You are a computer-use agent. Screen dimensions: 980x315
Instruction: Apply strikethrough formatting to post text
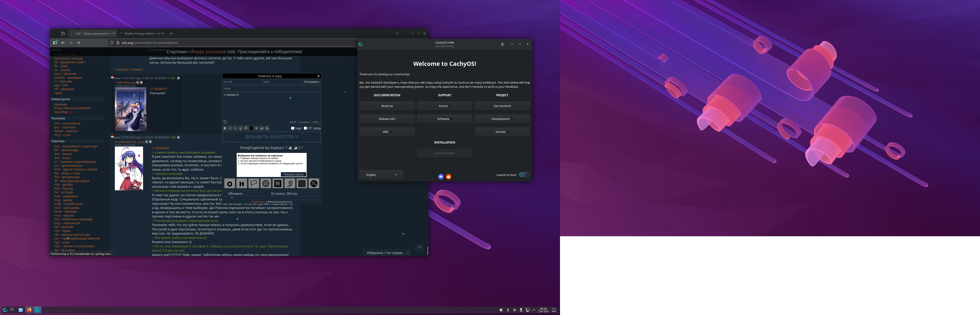pos(256,128)
